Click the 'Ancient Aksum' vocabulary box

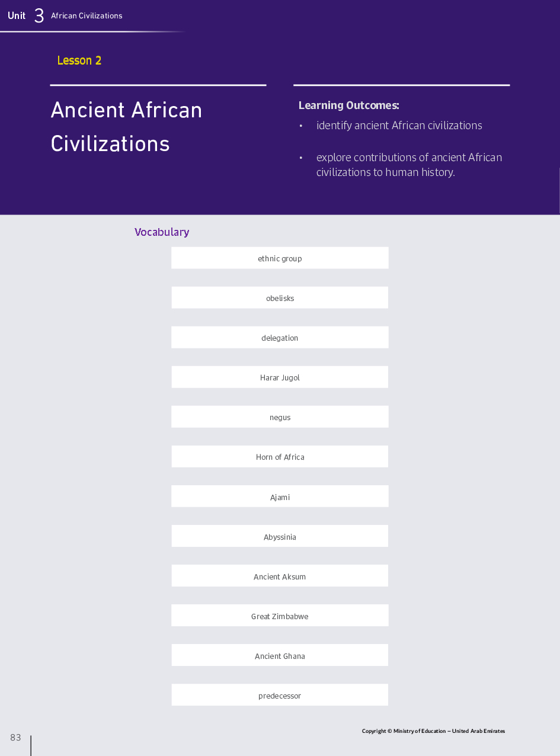(280, 576)
